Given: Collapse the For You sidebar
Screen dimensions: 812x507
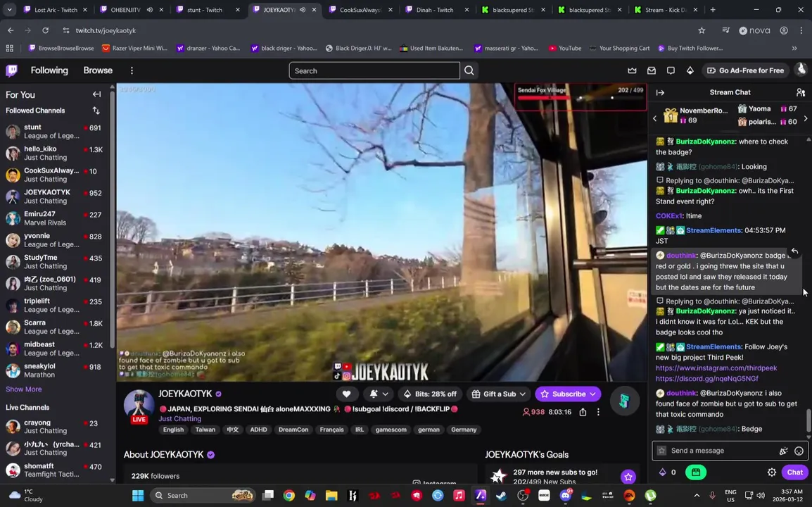Looking at the screenshot, I should [96, 94].
